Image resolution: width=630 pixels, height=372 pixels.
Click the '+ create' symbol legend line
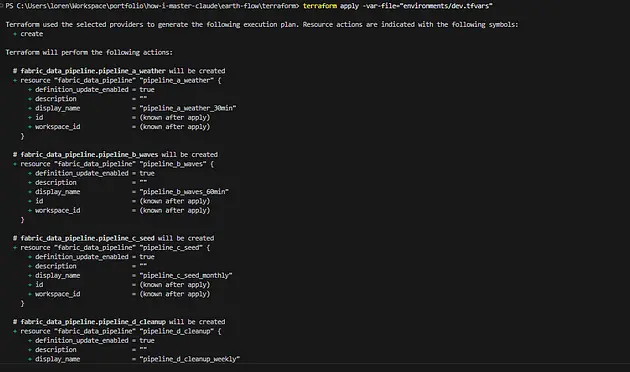(28, 34)
